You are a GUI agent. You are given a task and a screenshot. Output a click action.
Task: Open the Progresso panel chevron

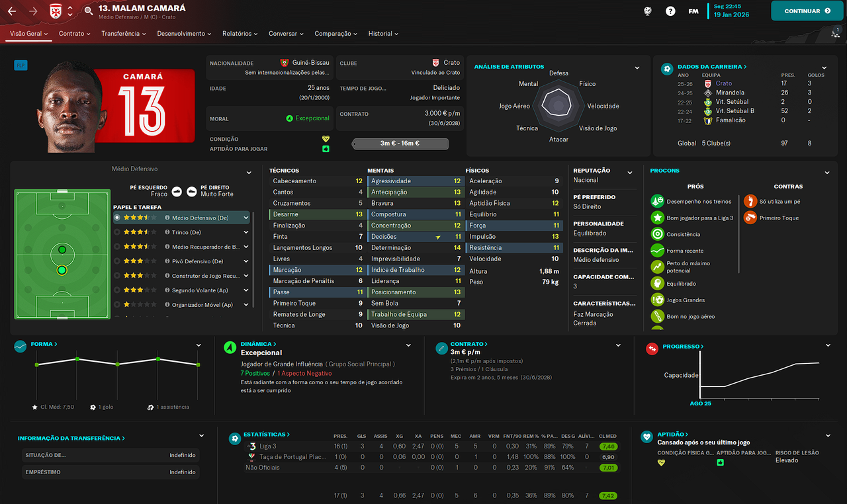coord(827,345)
